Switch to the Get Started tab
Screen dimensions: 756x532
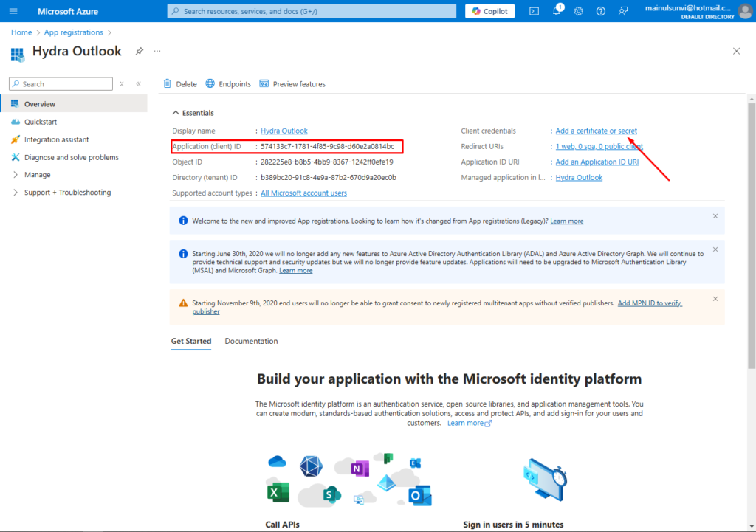point(191,341)
